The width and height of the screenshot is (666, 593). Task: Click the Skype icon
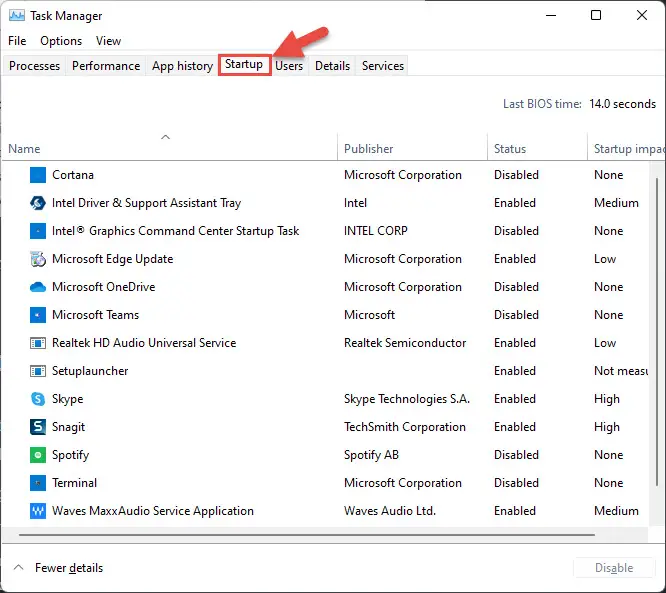click(38, 399)
